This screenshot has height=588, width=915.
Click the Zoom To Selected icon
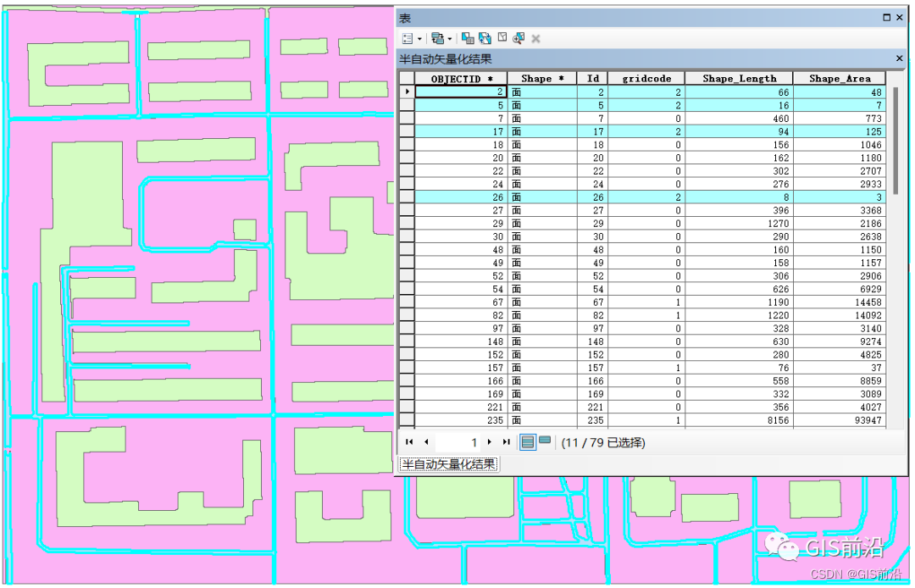(x=518, y=38)
